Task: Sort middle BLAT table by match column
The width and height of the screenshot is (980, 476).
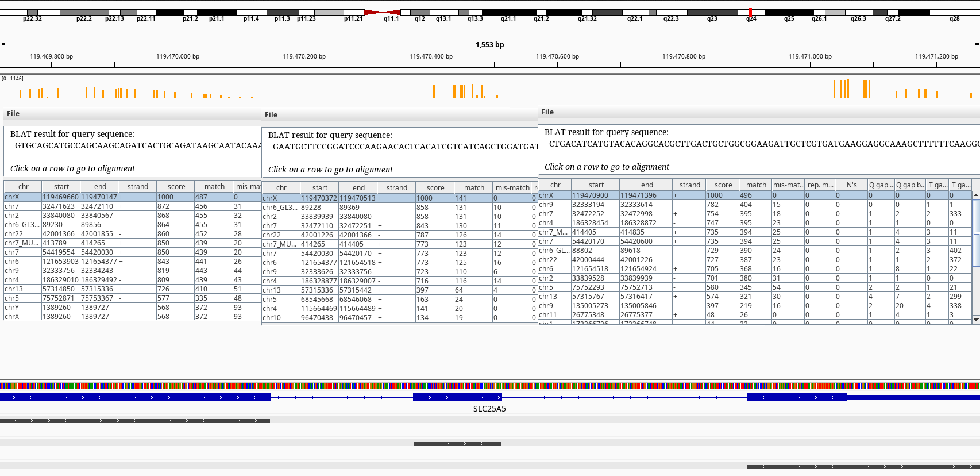Action: pos(474,187)
